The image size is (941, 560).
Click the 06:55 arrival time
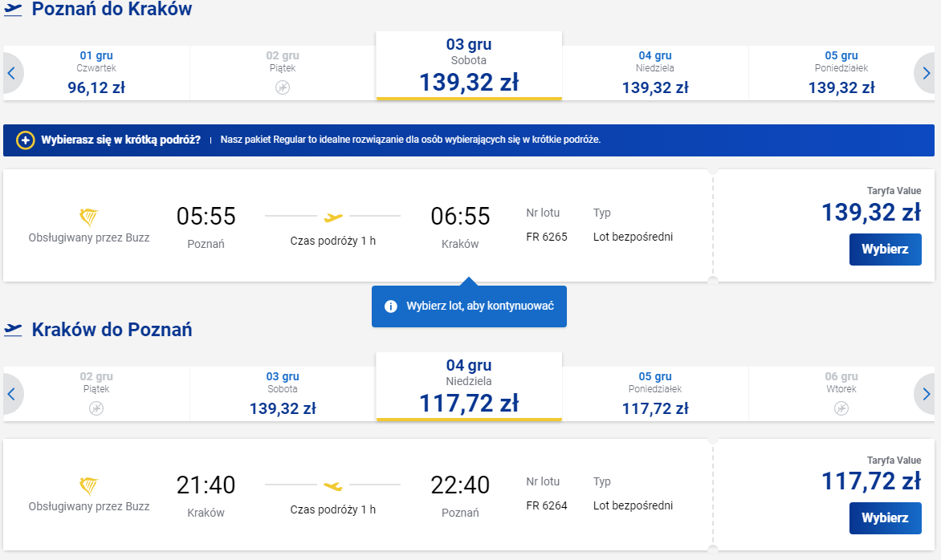coord(460,217)
